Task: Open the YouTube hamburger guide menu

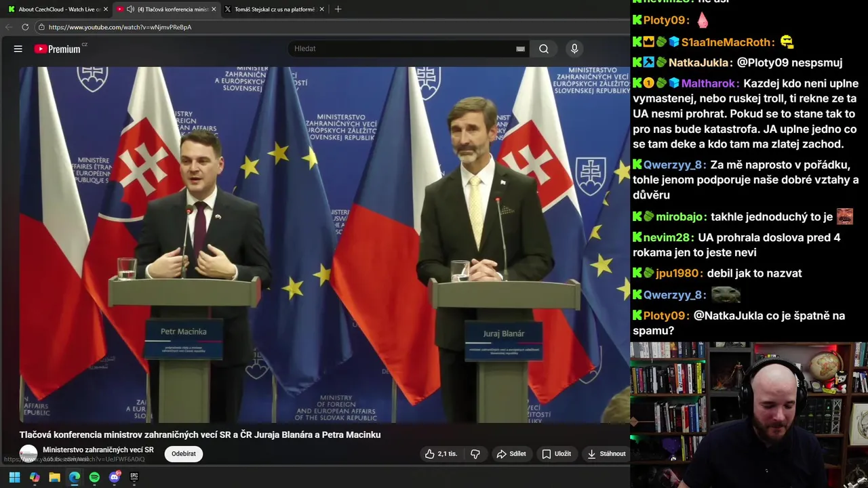Action: (x=18, y=49)
